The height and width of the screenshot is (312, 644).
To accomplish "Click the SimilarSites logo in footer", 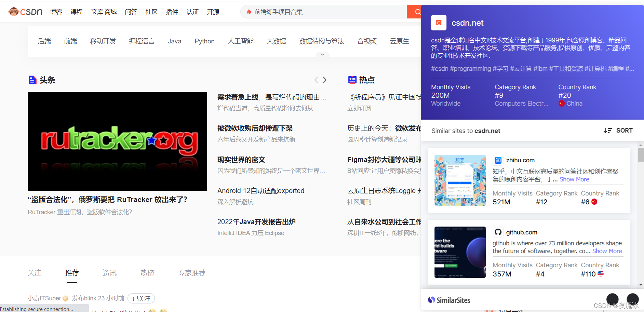I will pyautogui.click(x=449, y=300).
